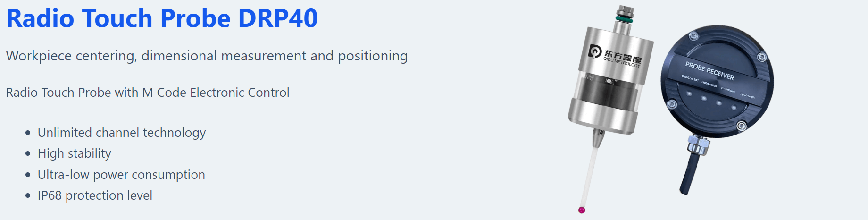The width and height of the screenshot is (868, 220).
Task: Click the Err status indicator LED
Action: [719, 103]
